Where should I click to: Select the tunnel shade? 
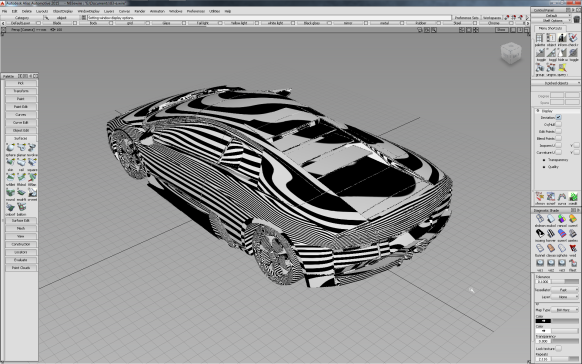(540, 249)
